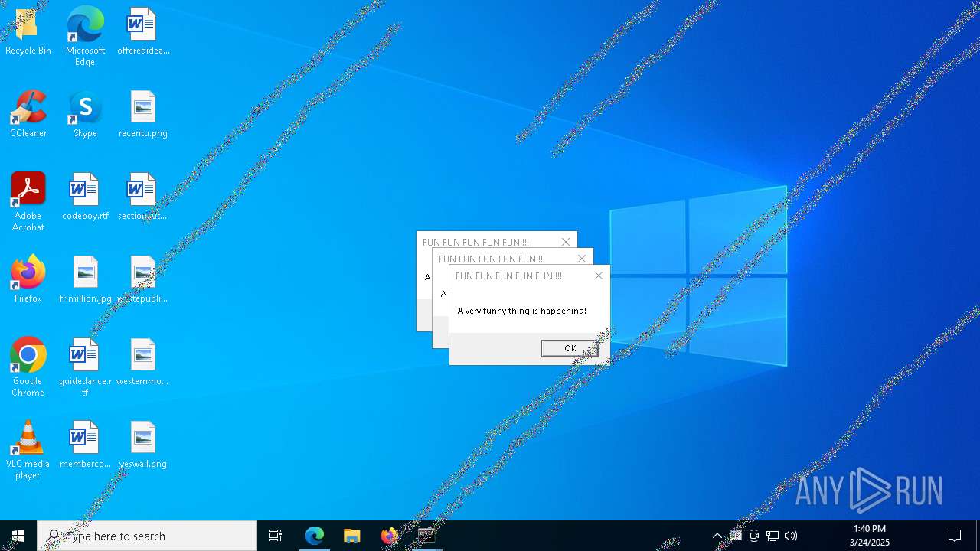
Task: Open the Recycle Bin desktop icon
Action: tap(28, 32)
